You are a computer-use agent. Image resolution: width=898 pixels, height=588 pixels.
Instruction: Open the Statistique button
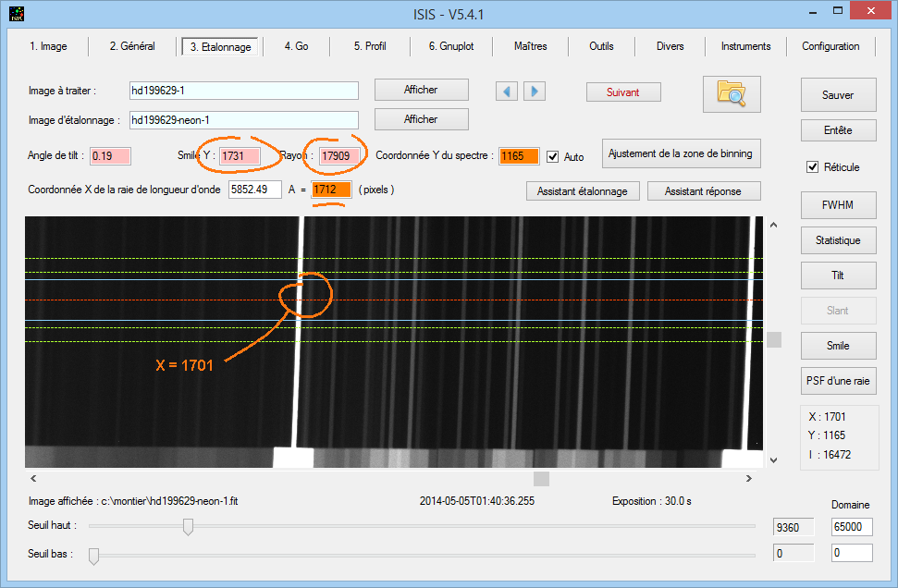pos(839,240)
